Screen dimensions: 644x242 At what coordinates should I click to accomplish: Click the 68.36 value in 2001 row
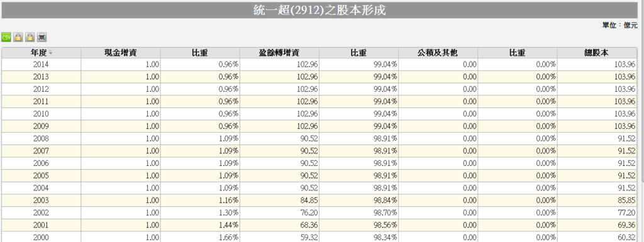coord(279,225)
